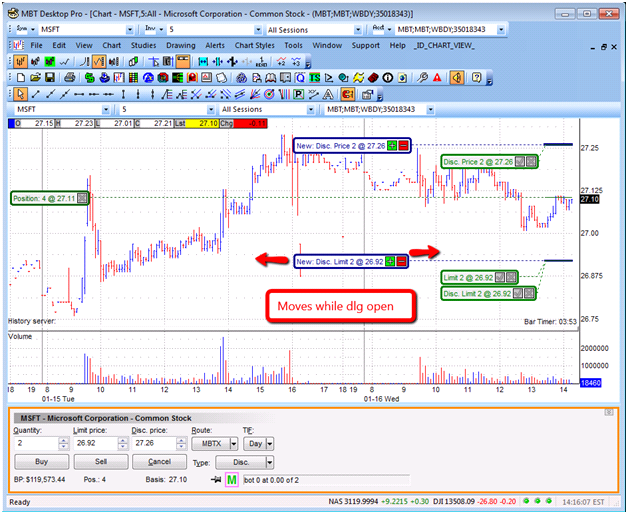This screenshot has height=514, width=628.
Task: Click the boxed P drawing icon
Action: (x=298, y=94)
